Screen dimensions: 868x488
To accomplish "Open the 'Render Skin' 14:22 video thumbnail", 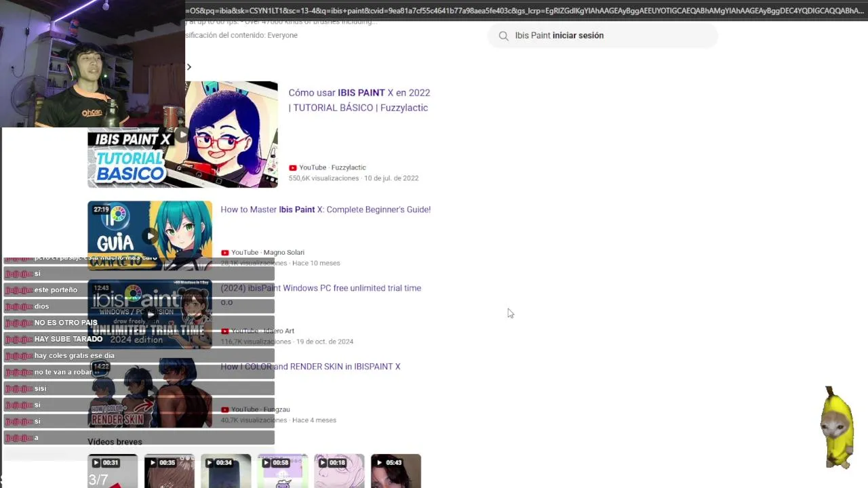I will point(150,392).
